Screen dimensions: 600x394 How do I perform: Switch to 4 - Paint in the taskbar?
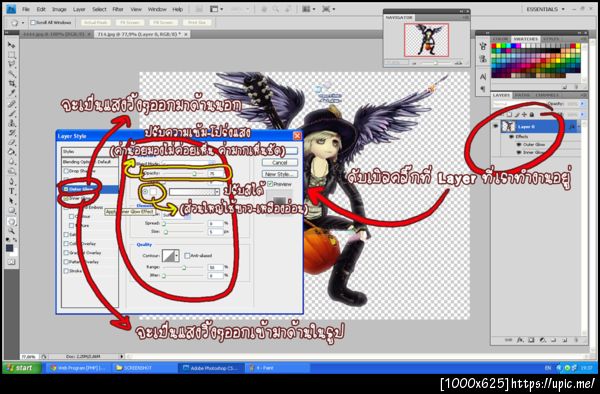[x=277, y=368]
